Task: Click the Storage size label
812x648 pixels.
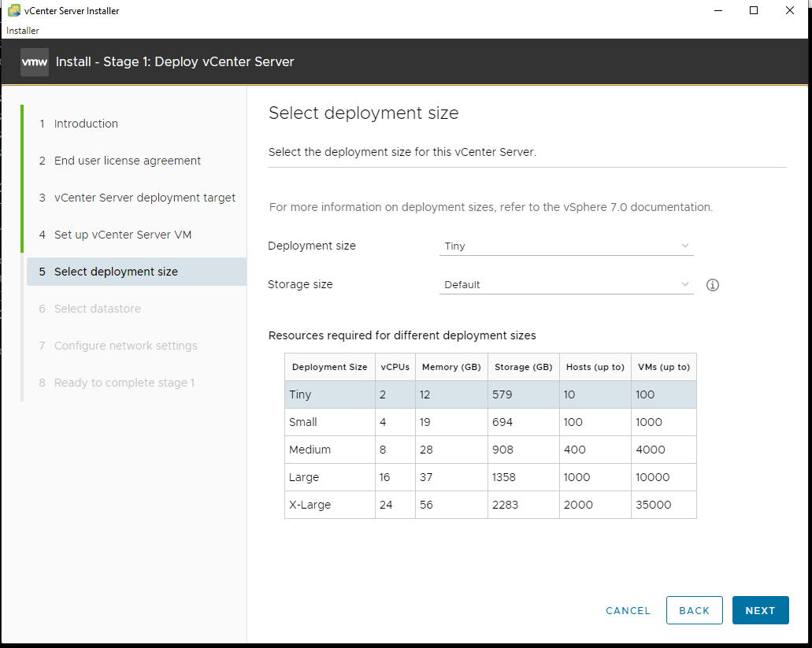Action: (300, 285)
